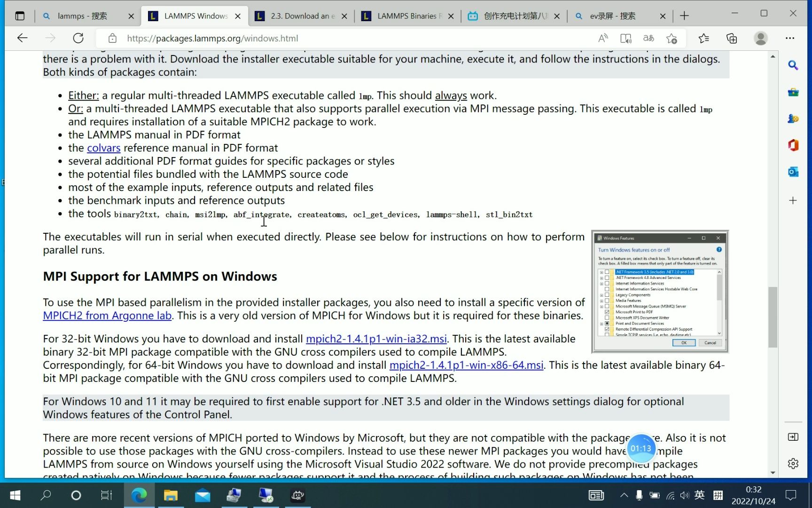This screenshot has height=508, width=812.
Task: Open the MPICH2 from Argonne lab link
Action: click(x=107, y=316)
